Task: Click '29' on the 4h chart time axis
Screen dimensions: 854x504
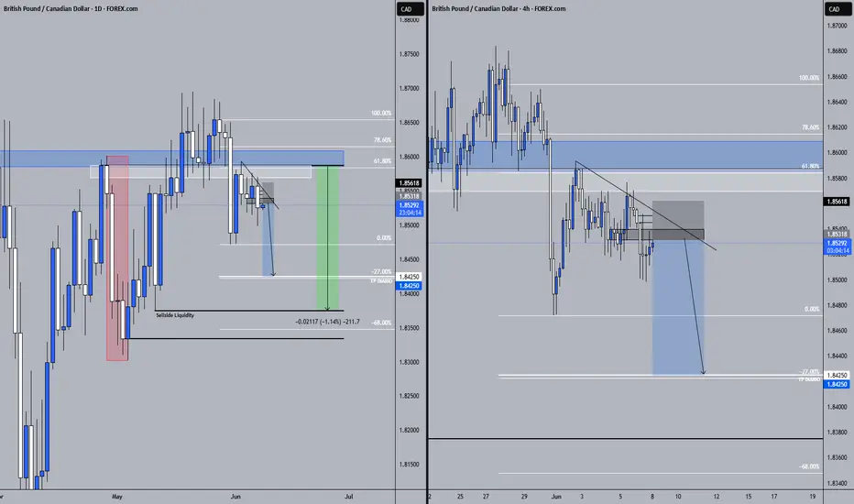Action: (x=524, y=497)
